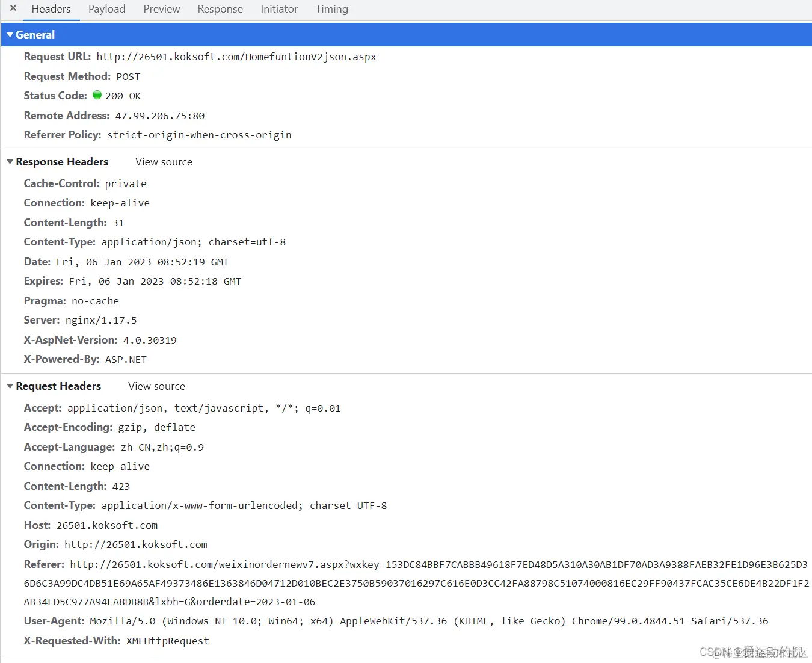Image resolution: width=812 pixels, height=663 pixels.
Task: View source of Response Headers
Action: pos(164,162)
